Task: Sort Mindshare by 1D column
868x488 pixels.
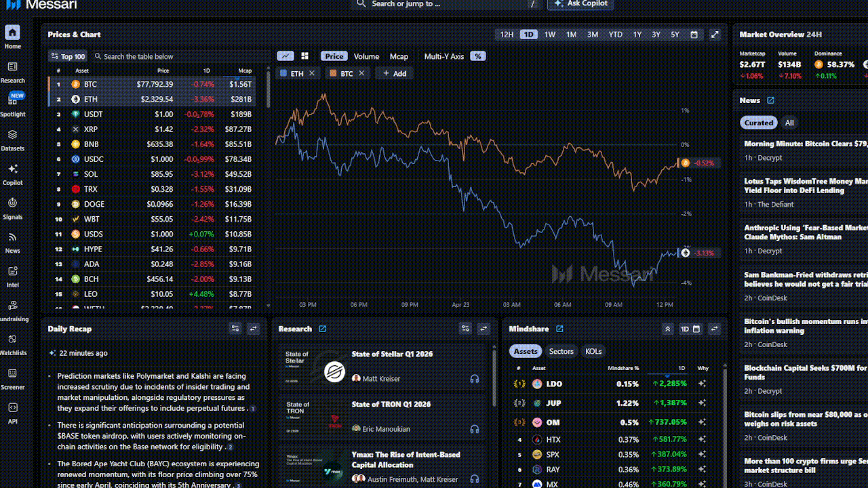Action: (x=682, y=368)
